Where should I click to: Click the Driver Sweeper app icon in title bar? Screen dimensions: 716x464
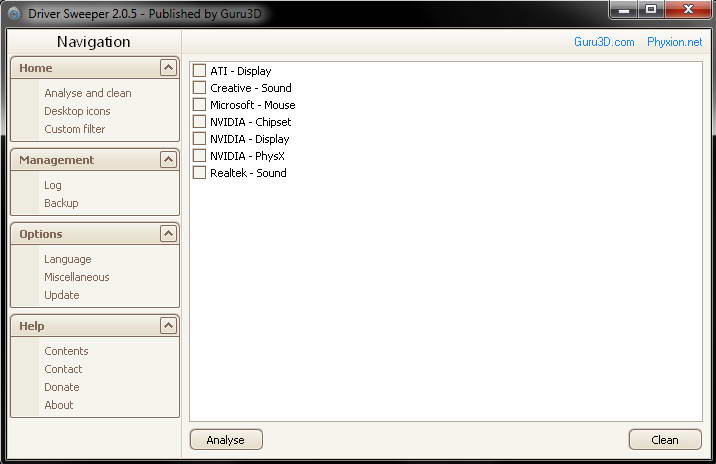pyautogui.click(x=14, y=14)
